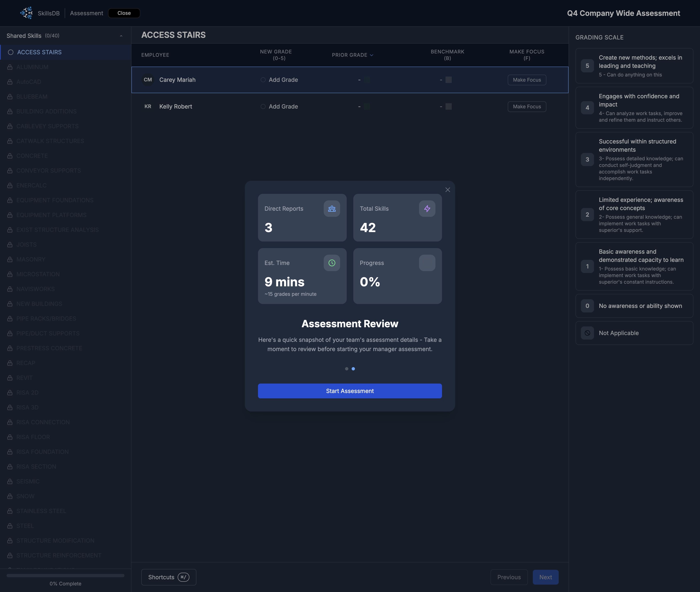
Task: Click the 0% Complete progress bar
Action: click(x=65, y=575)
